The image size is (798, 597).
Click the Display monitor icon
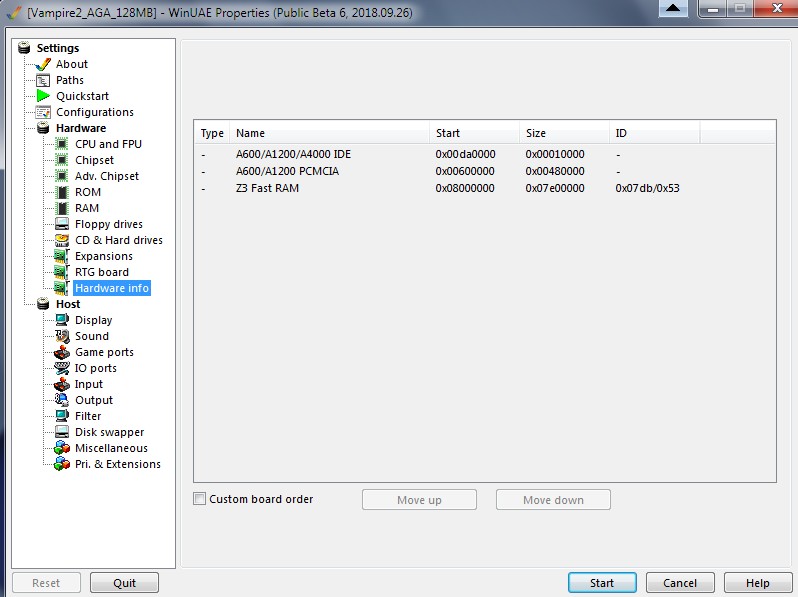[x=62, y=320]
